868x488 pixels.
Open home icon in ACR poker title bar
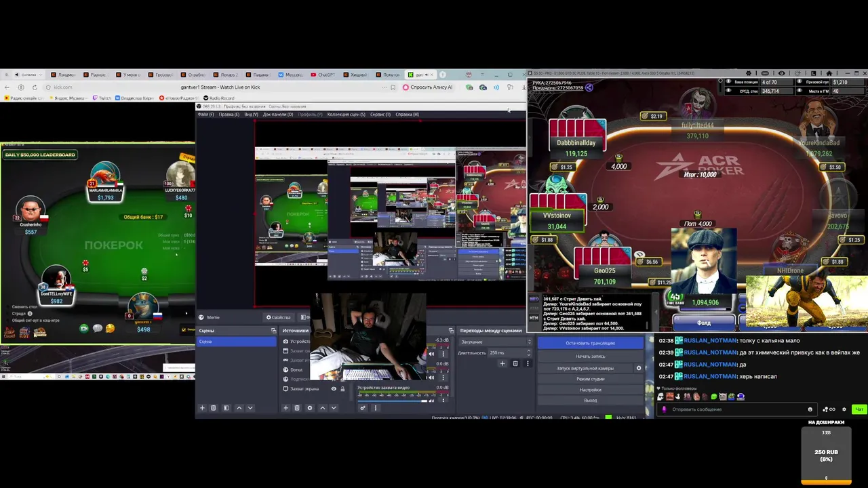pos(829,73)
